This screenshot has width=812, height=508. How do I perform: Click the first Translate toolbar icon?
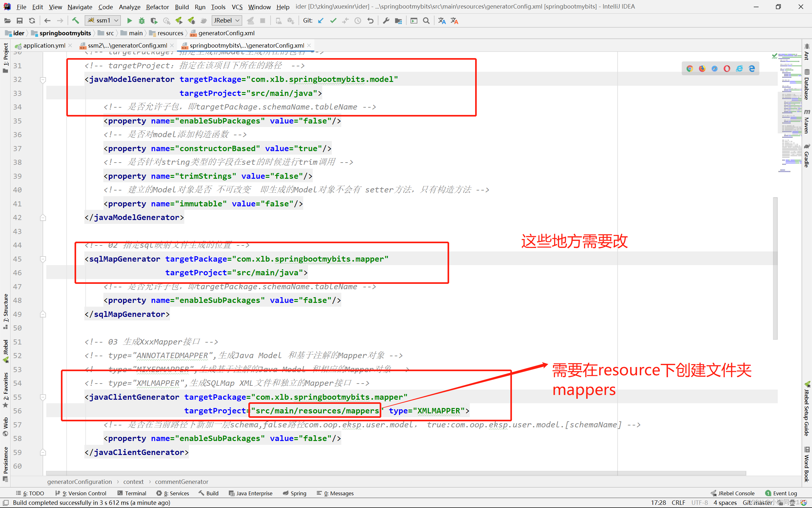click(x=442, y=21)
